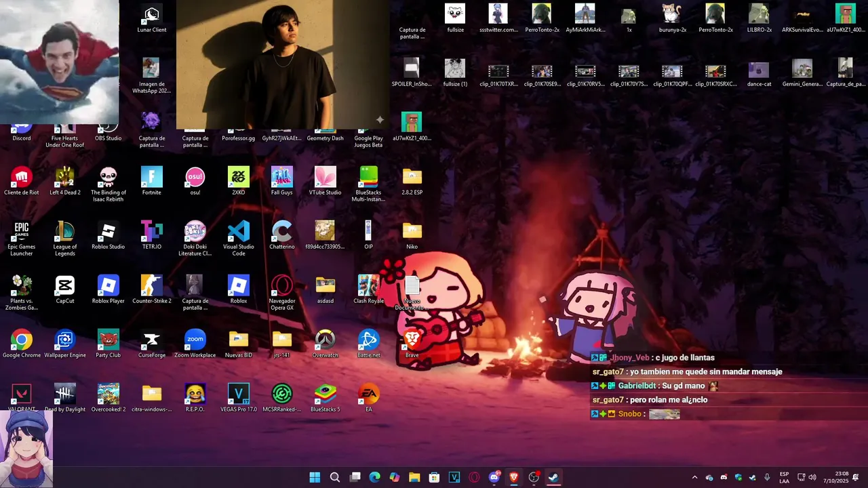Screen dimensions: 868x488
Task: Click the microphone tray icon
Action: point(767,477)
